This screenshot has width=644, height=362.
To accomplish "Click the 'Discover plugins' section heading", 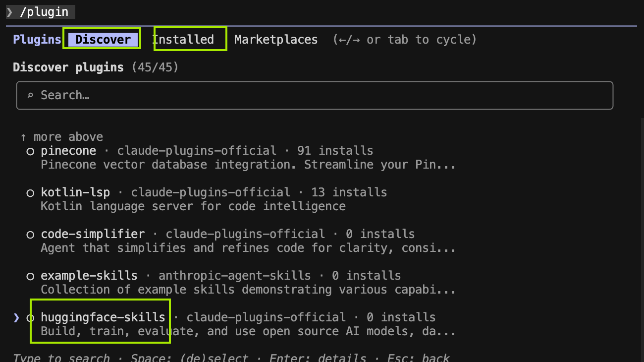I will click(x=68, y=67).
